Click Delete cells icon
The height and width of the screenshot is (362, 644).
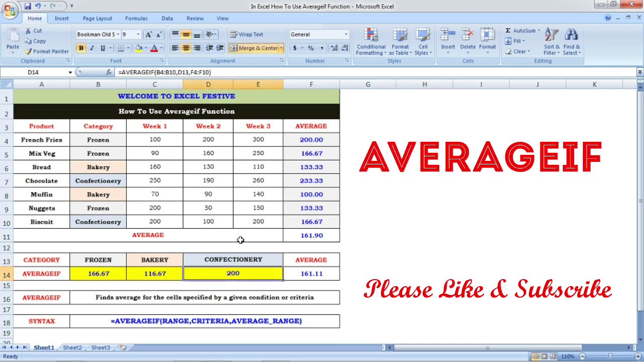pos(467,35)
